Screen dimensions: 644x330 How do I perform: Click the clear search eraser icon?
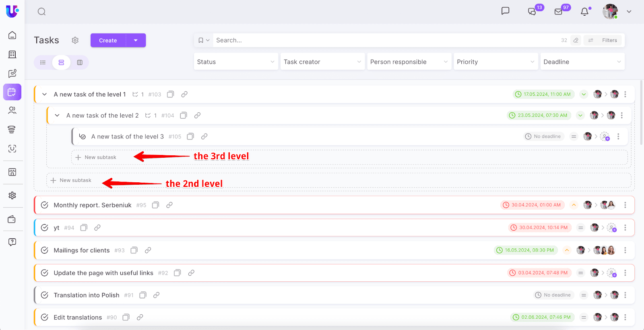pos(576,40)
